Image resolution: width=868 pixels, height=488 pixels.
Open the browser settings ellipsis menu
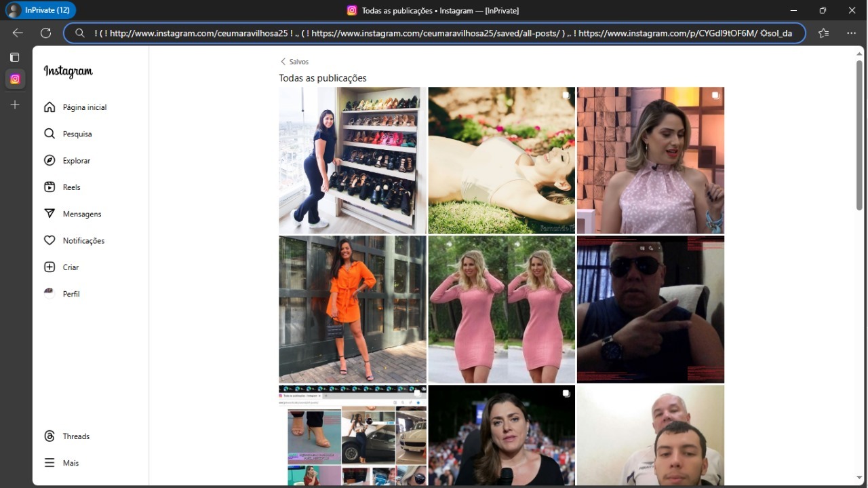851,33
